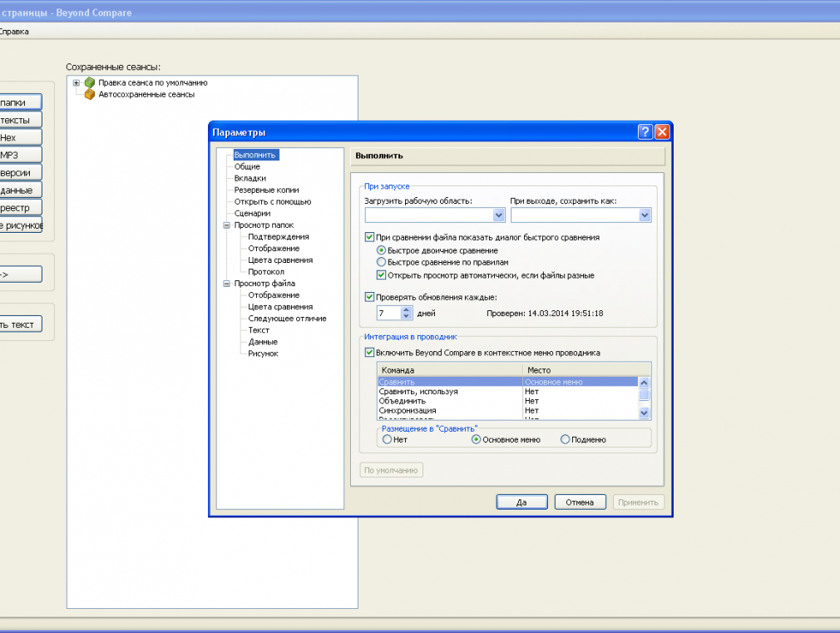
Task: Collapse the Просмотр папок tree node
Action: (226, 225)
